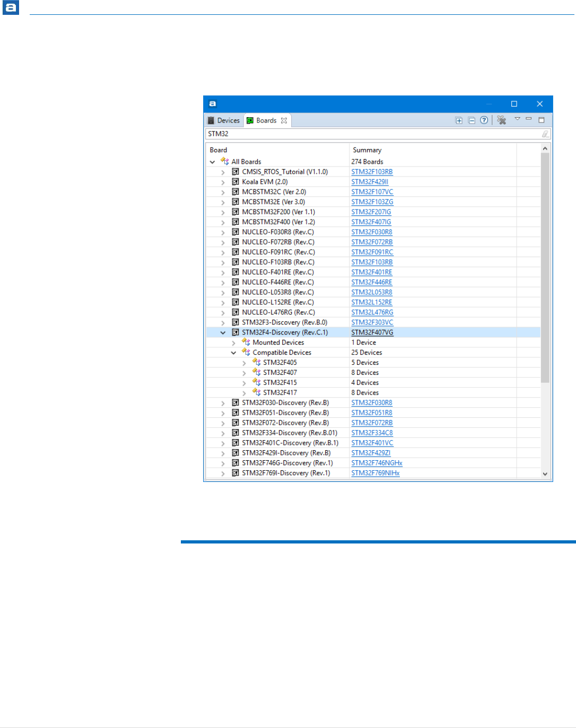Click the scrollbar up arrow
The width and height of the screenshot is (576, 728).
click(x=545, y=149)
